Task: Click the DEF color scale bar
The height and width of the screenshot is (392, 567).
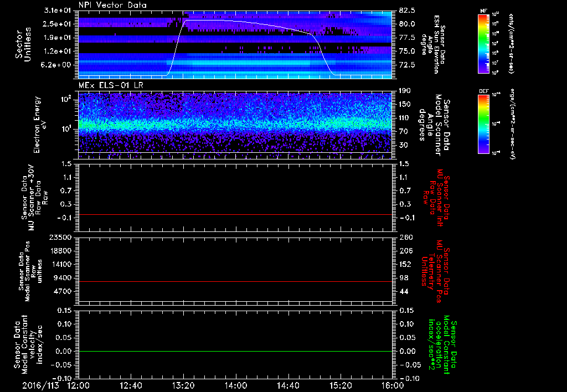Action: (484, 124)
